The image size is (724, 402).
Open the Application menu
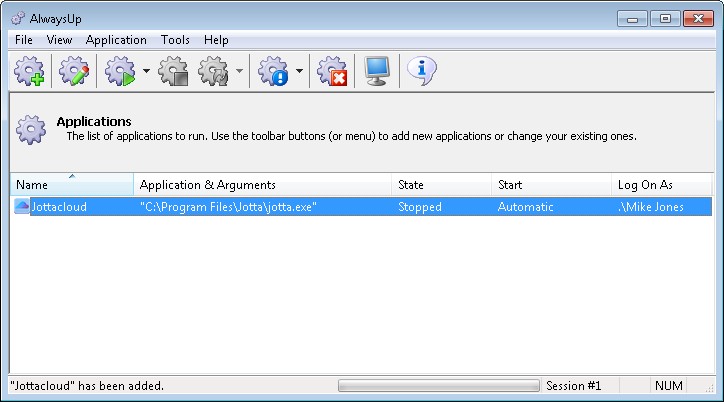116,40
